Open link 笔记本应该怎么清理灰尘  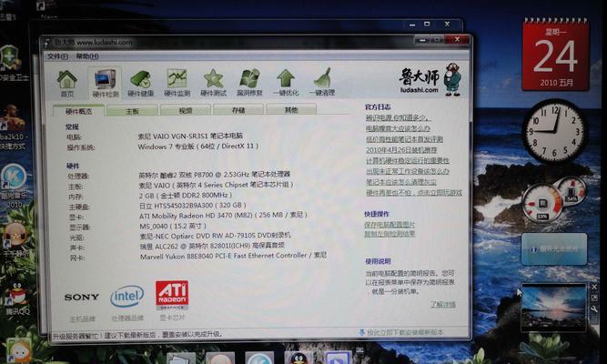tap(401, 182)
